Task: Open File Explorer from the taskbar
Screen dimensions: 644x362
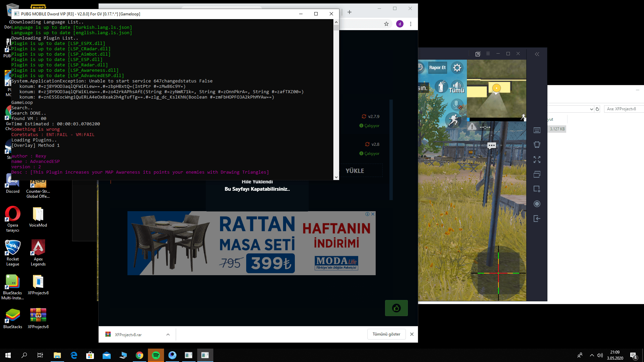Action: [x=57, y=355]
